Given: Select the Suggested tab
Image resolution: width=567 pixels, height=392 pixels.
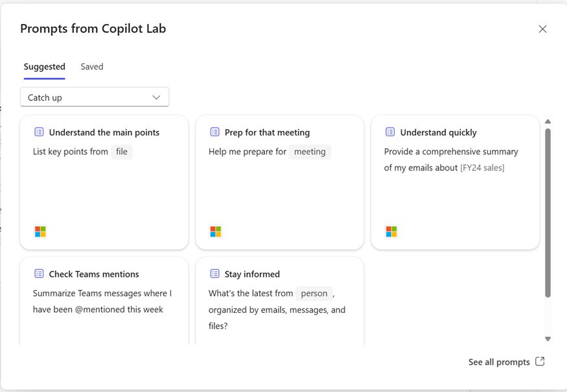Looking at the screenshot, I should (45, 67).
